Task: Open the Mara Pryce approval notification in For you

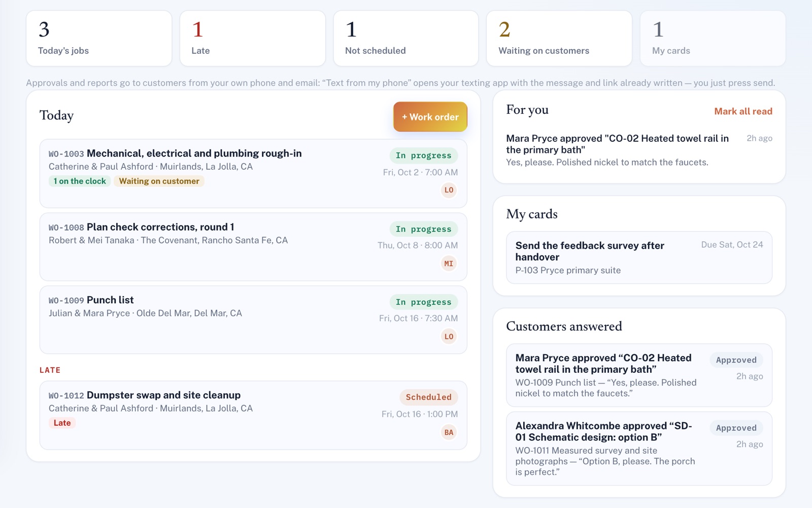Action: pyautogui.click(x=639, y=150)
